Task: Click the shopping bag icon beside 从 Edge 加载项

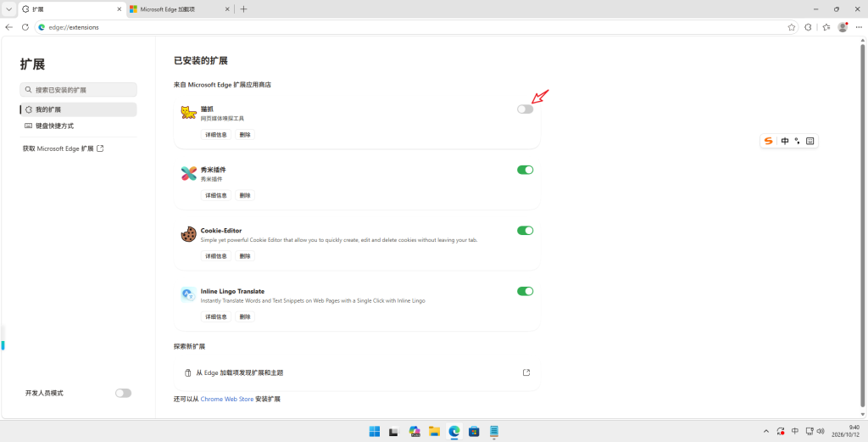Action: (188, 372)
